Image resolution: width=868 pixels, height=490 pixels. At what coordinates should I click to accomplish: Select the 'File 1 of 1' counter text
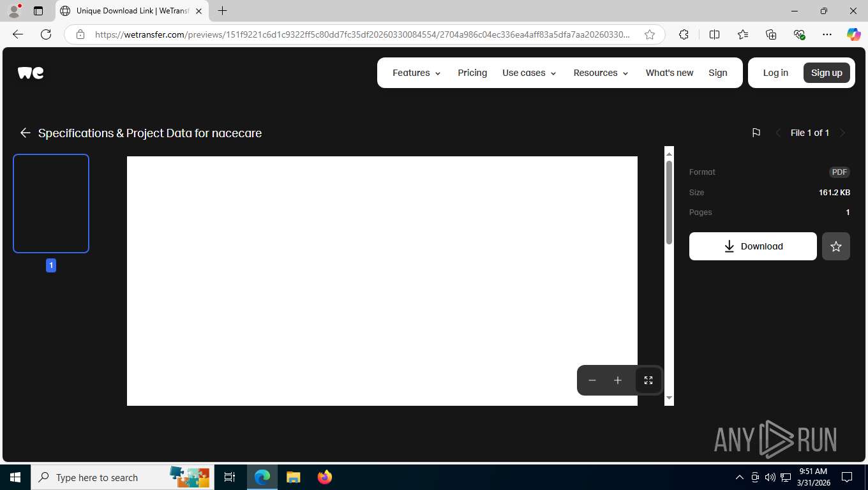point(810,133)
